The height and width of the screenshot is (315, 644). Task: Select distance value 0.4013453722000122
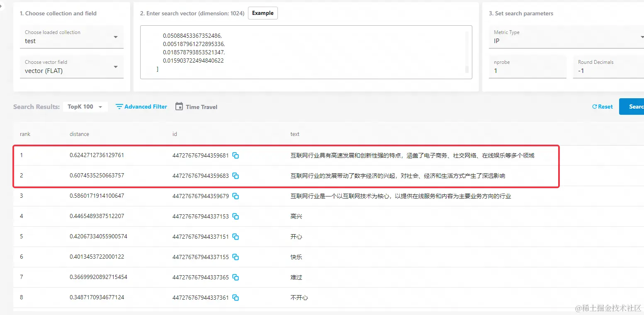tap(97, 257)
